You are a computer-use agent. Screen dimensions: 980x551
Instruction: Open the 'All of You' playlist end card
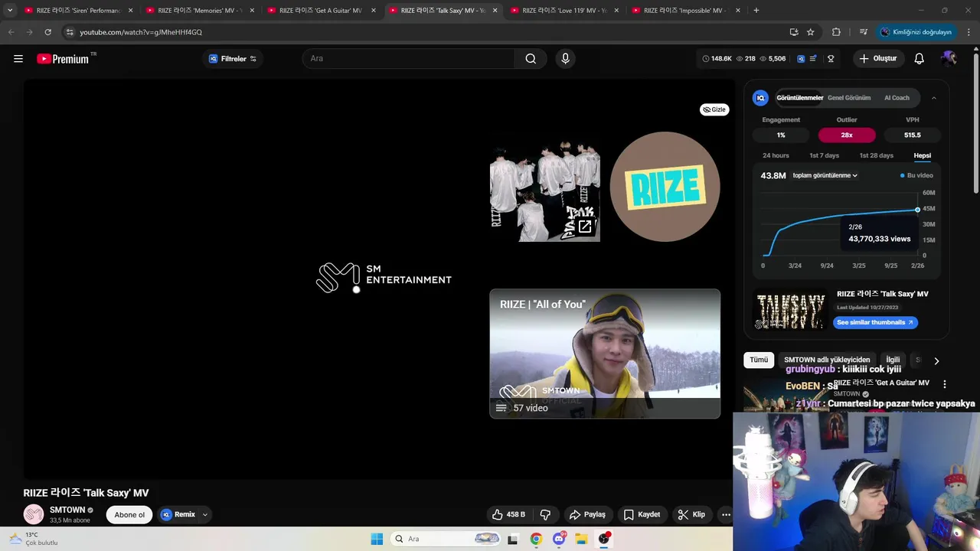click(x=605, y=354)
